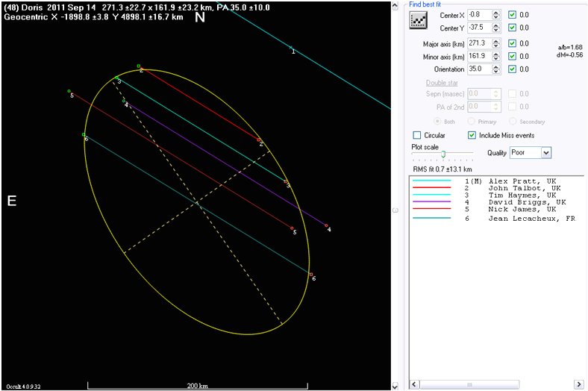Viewport: 588px width, 391px height.
Task: Click the Orientation spinner arrows
Action: (497, 69)
